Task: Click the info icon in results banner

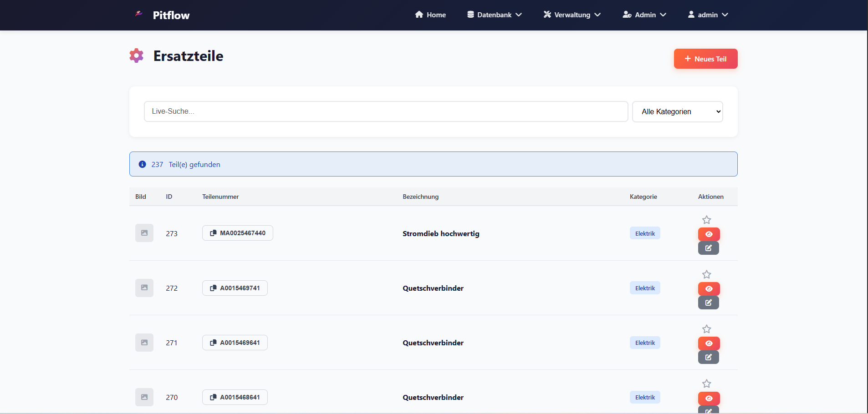Action: [x=142, y=164]
